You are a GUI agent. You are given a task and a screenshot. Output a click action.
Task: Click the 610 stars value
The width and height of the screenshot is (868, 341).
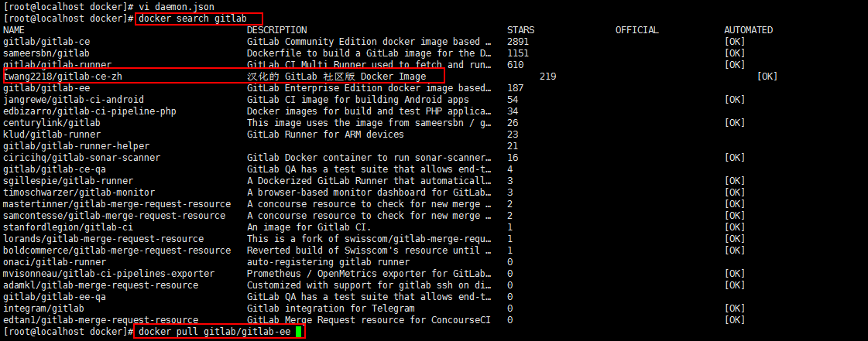[515, 65]
